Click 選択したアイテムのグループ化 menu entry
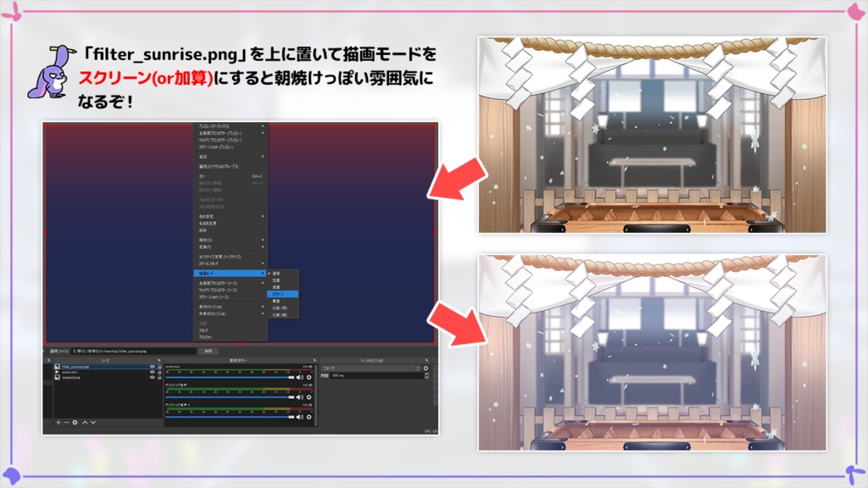868x488 pixels. click(x=231, y=166)
